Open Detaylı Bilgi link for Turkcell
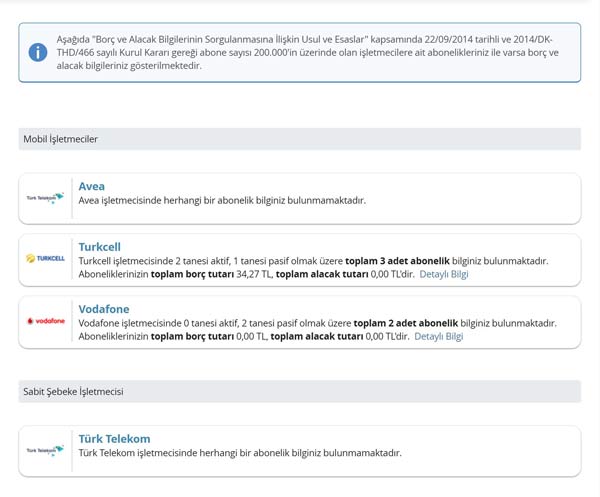Viewport: 600px width, 497px height. [443, 274]
